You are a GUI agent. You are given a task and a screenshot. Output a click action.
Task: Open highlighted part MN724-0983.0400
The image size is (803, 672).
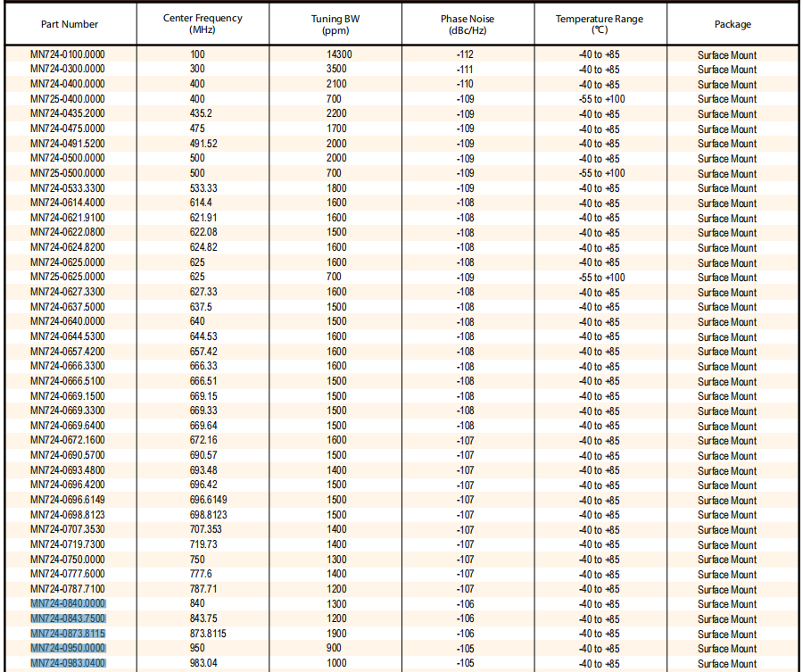(x=68, y=663)
